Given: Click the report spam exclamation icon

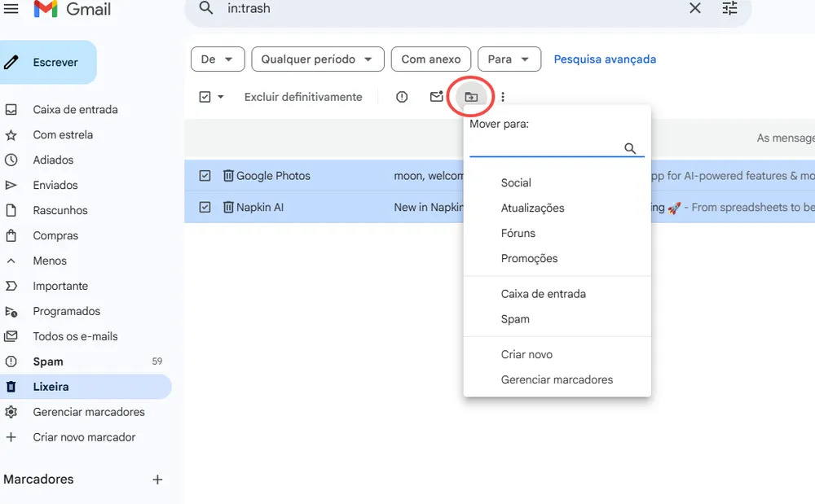Looking at the screenshot, I should coord(401,96).
